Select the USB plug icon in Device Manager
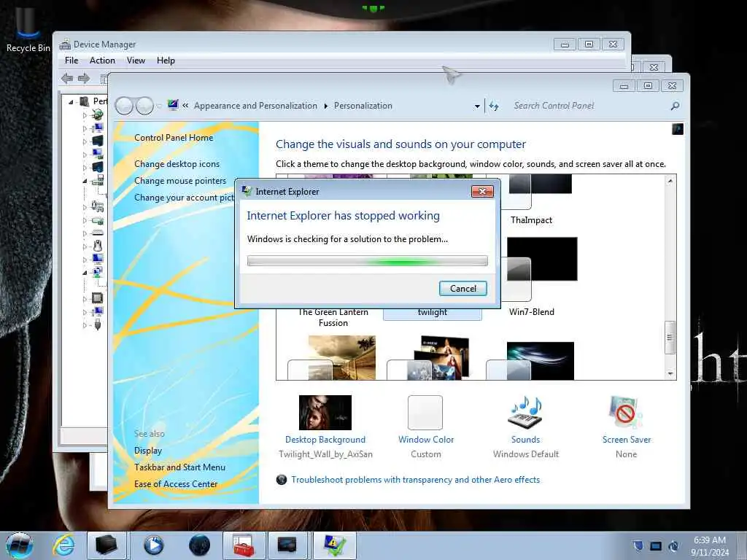Screen dimensions: 747x560 pyautogui.click(x=98, y=324)
